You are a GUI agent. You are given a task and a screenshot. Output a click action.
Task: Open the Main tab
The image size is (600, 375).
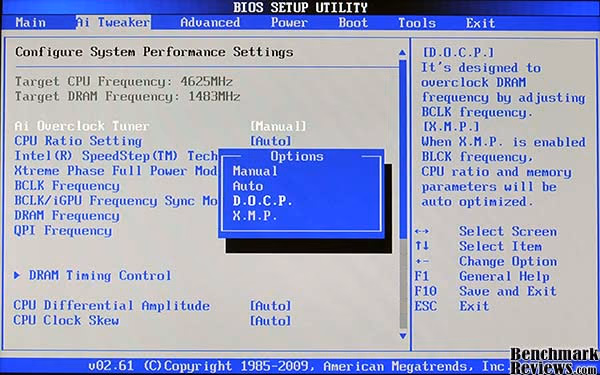pos(31,23)
